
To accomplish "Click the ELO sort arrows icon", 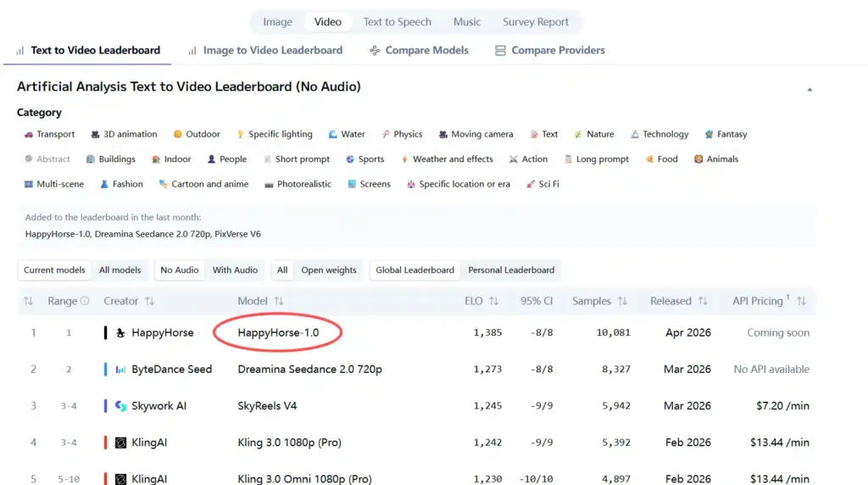I will tap(494, 301).
